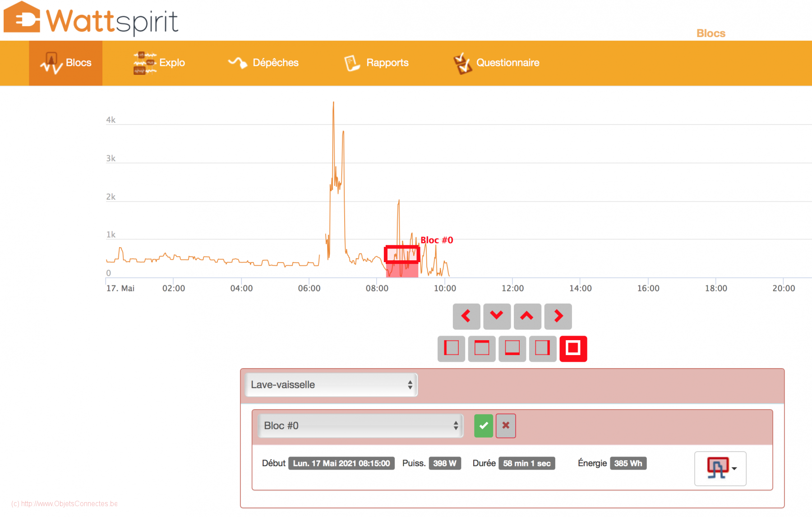Click the 4k axis label
812x517 pixels.
pos(111,120)
